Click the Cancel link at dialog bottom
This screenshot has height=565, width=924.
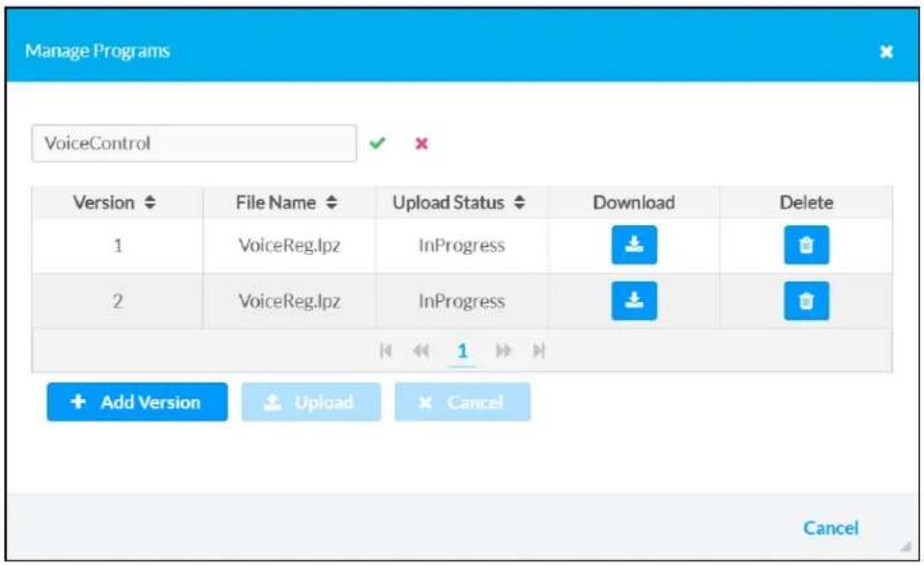point(831,528)
